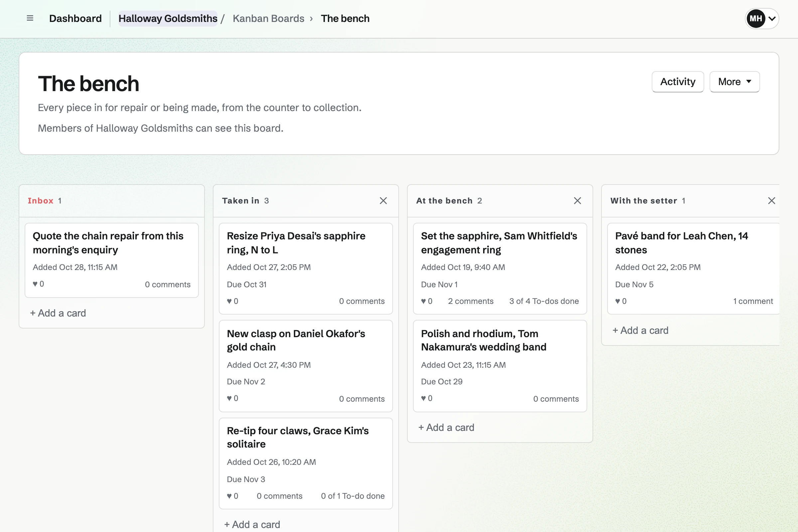This screenshot has height=532, width=798.
Task: Heart the Re-tip four claws card
Action: (232, 496)
